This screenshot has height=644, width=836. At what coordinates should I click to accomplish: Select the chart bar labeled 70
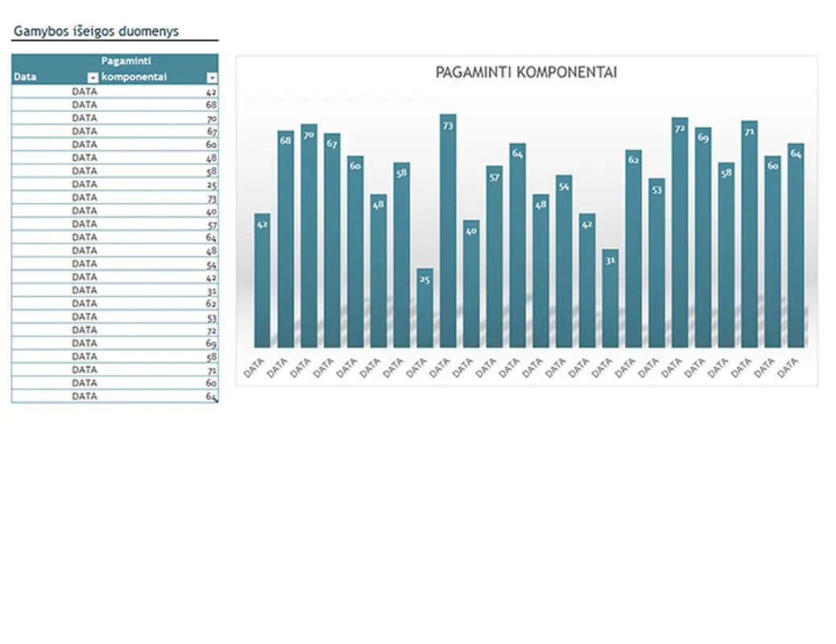(x=308, y=237)
